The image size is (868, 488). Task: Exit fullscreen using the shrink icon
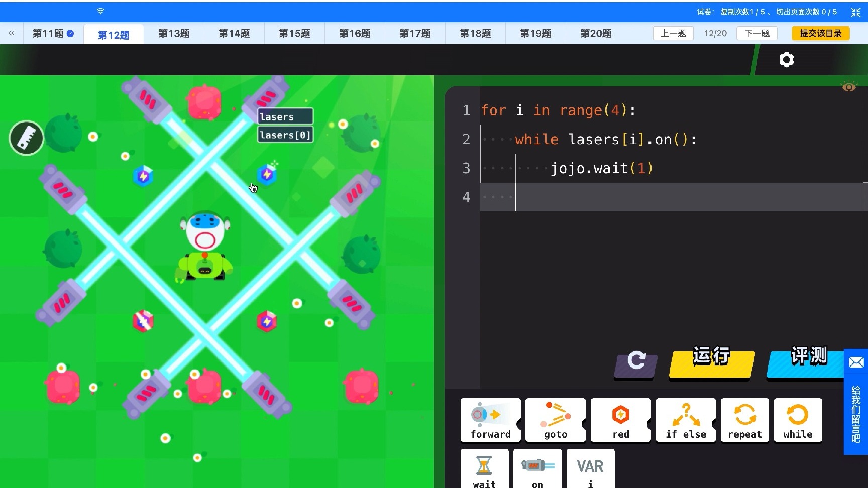(855, 12)
